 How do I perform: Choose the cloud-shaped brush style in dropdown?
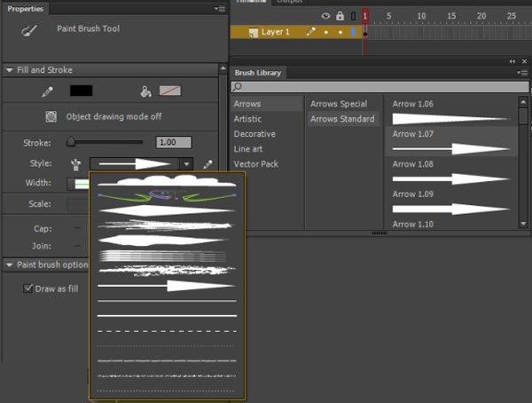pyautogui.click(x=167, y=181)
